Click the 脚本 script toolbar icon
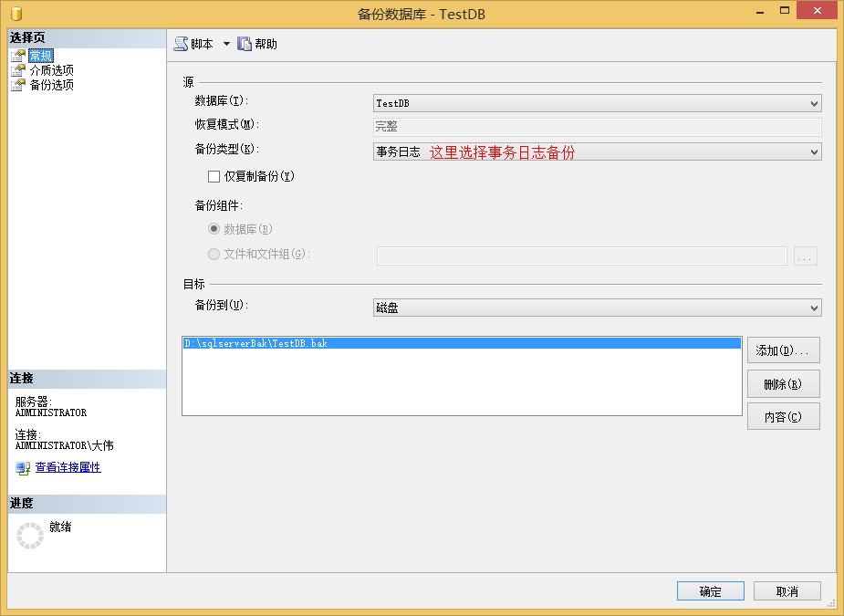 point(181,44)
